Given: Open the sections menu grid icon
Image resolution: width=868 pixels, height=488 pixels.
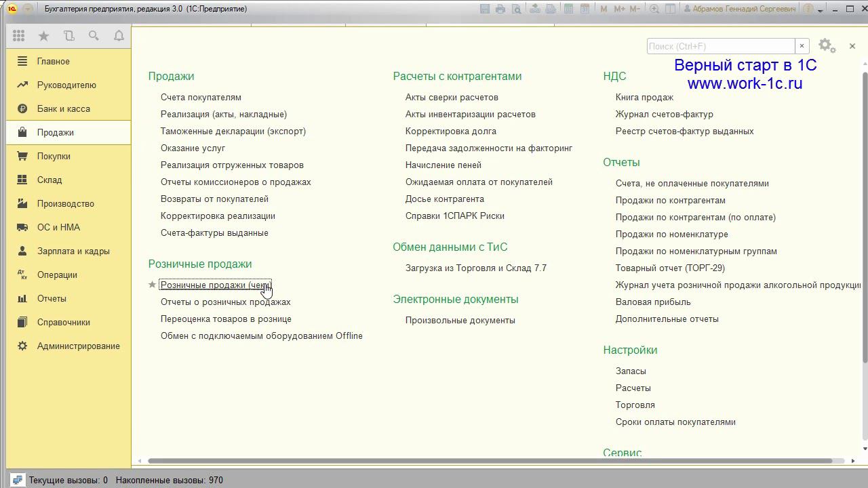Looking at the screenshot, I should 18,36.
